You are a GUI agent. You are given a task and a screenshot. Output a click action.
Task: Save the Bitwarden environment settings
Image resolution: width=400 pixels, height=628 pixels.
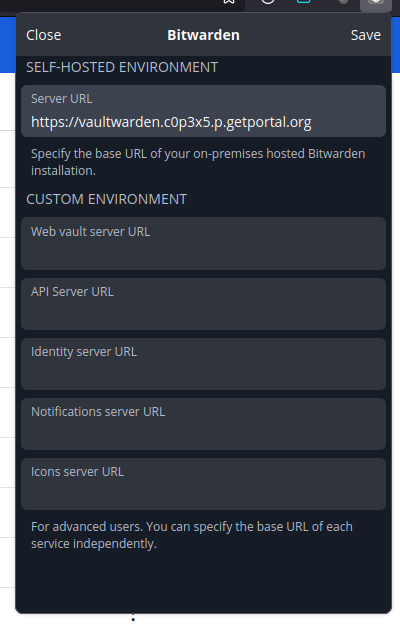click(x=366, y=35)
